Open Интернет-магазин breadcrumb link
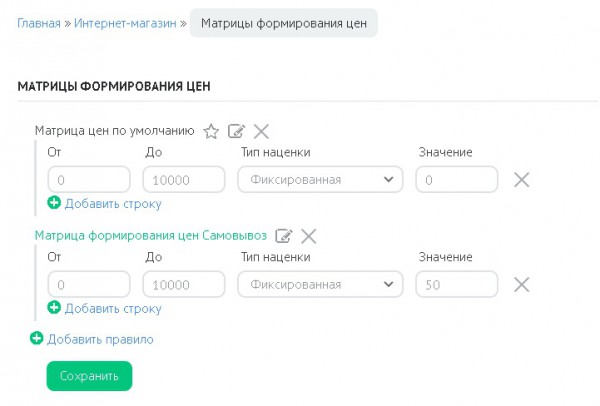Screen dimensions: 600x406 click(125, 23)
